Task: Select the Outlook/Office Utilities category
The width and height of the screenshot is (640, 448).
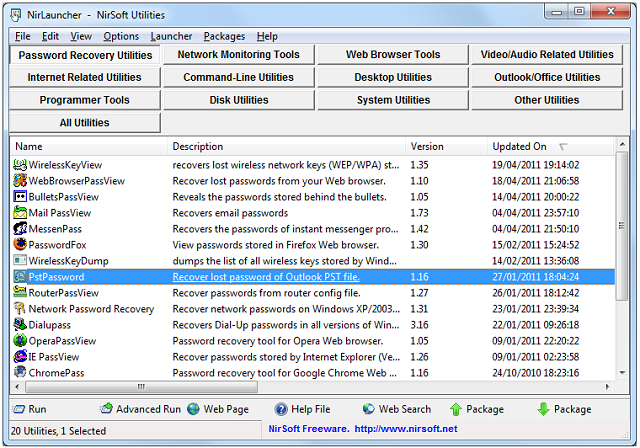Action: [547, 78]
